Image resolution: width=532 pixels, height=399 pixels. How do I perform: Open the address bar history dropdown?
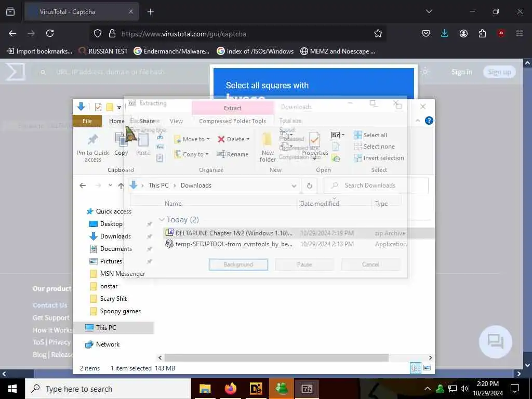click(294, 185)
